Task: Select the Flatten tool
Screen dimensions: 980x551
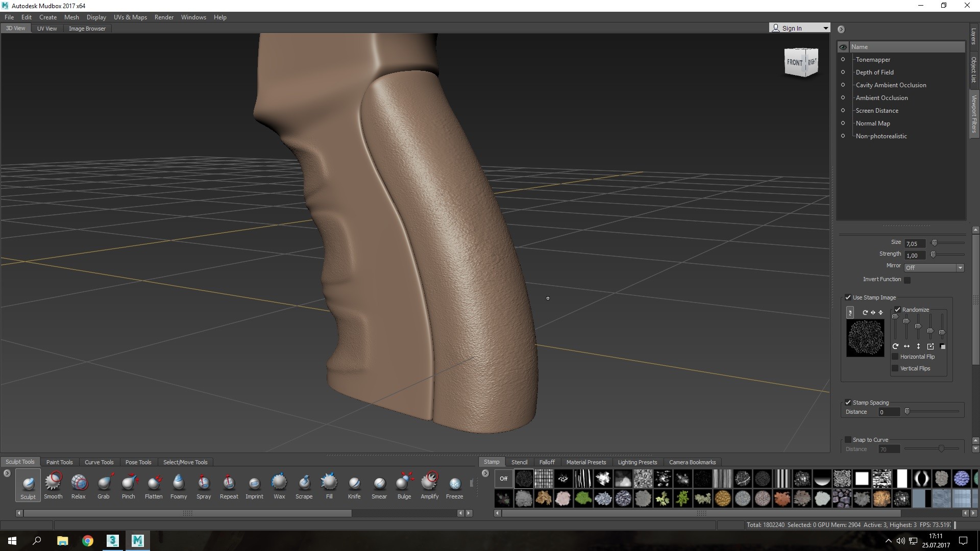Action: coord(154,485)
